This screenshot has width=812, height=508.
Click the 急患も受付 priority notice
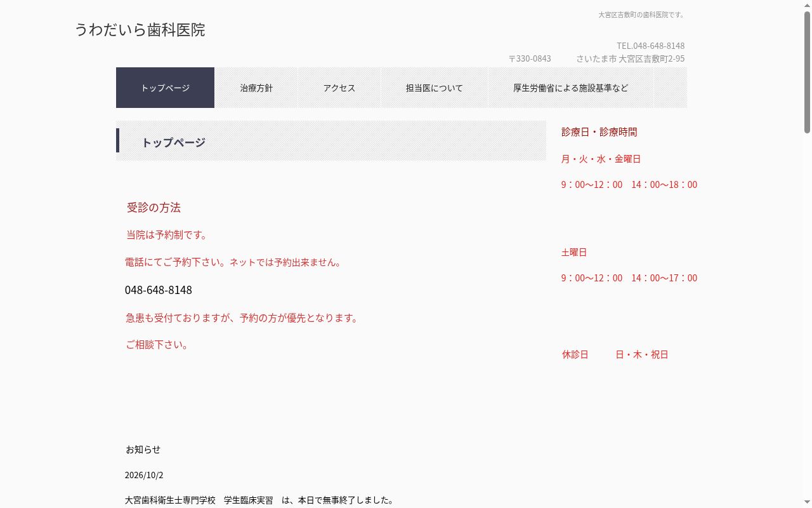coord(242,317)
